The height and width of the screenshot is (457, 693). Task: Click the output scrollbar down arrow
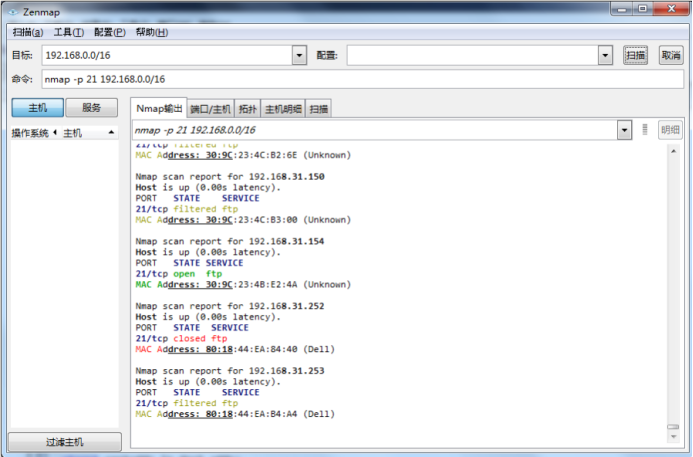click(673, 437)
